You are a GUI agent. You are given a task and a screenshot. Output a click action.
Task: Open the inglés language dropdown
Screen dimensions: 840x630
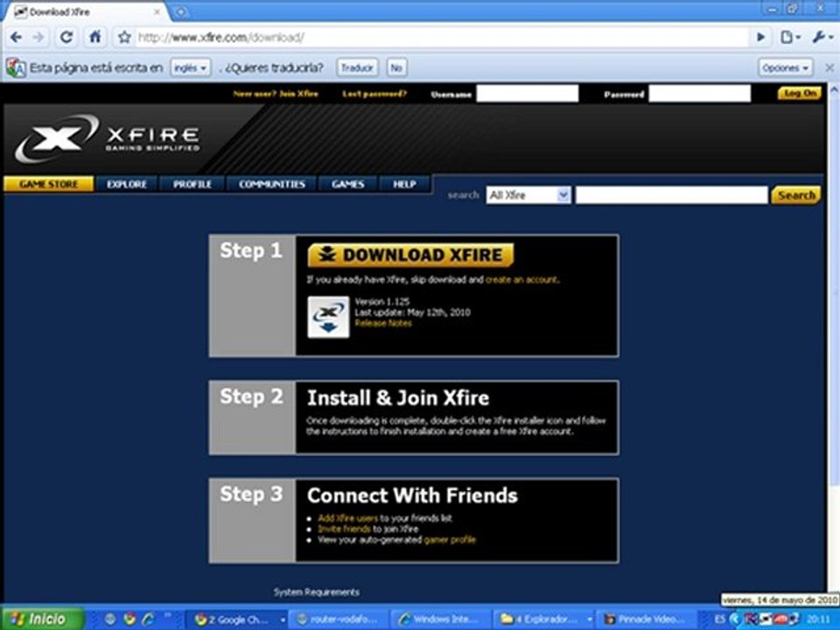(190, 68)
